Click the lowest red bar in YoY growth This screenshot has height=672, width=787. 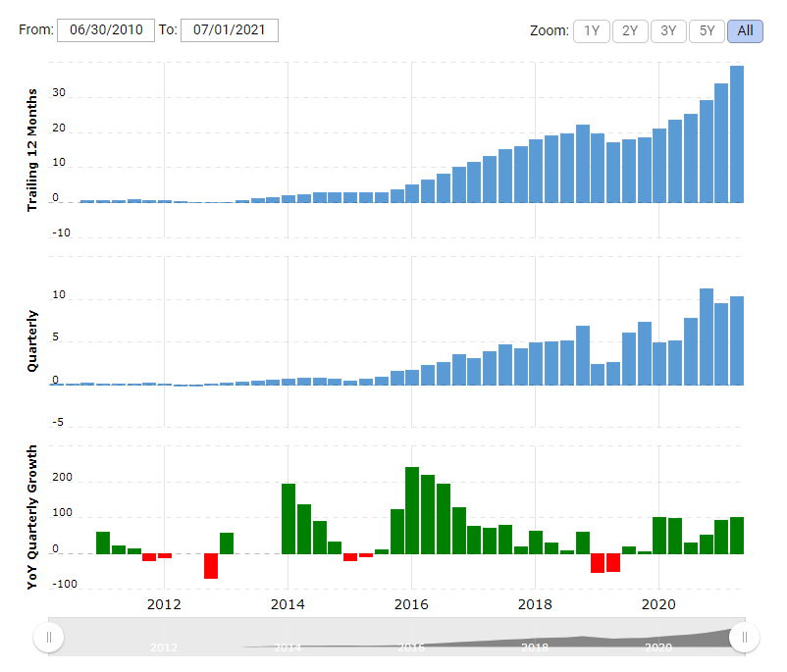[x=211, y=566]
